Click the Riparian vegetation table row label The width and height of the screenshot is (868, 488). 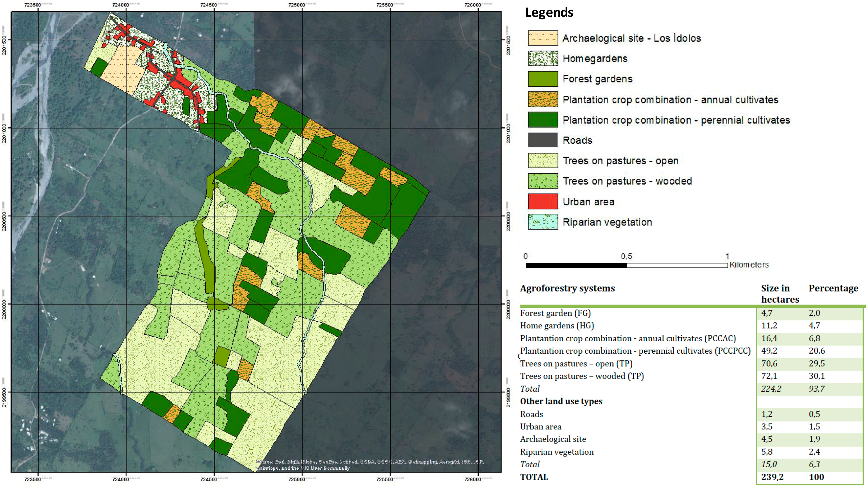(557, 452)
